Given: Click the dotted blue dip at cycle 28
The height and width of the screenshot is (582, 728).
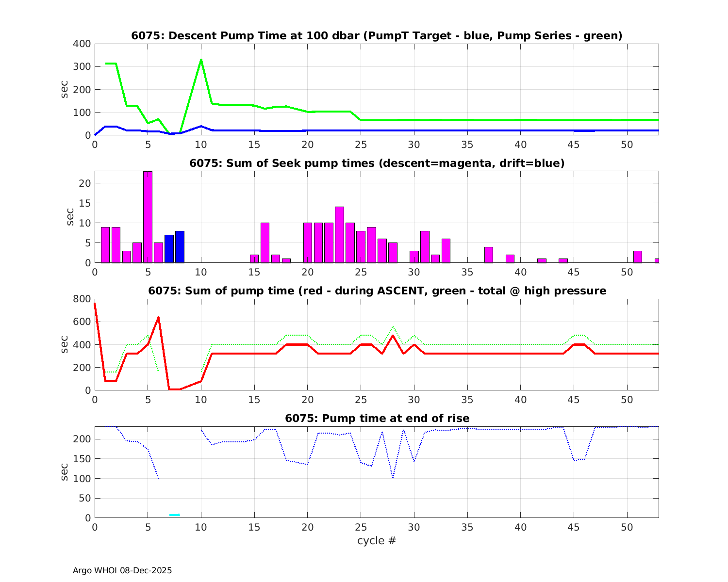Looking at the screenshot, I should pos(393,478).
